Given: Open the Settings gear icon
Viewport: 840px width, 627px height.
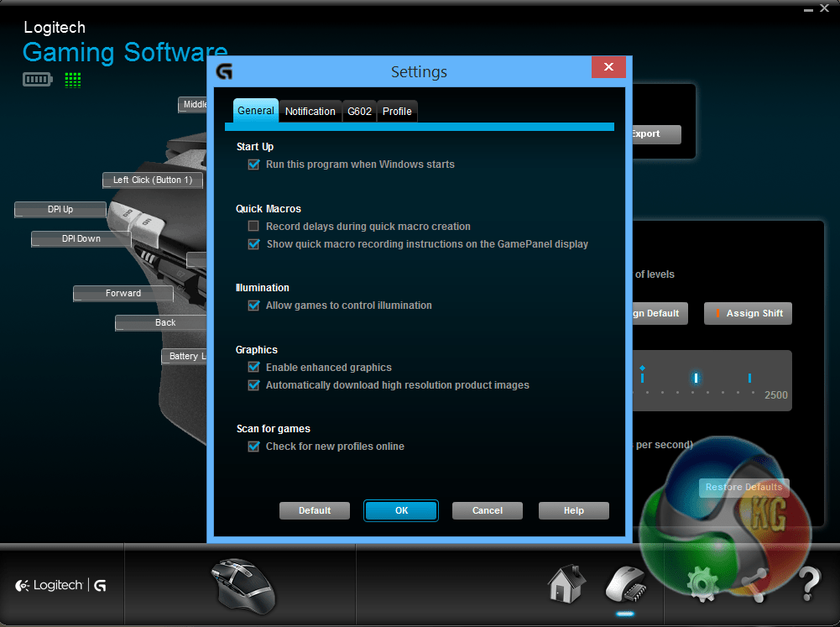Looking at the screenshot, I should click(703, 583).
